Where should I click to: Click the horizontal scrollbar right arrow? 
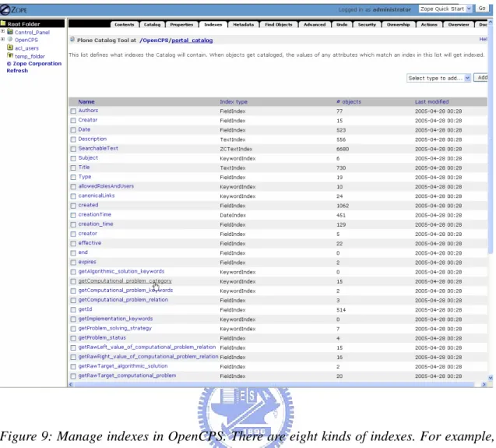(x=484, y=384)
